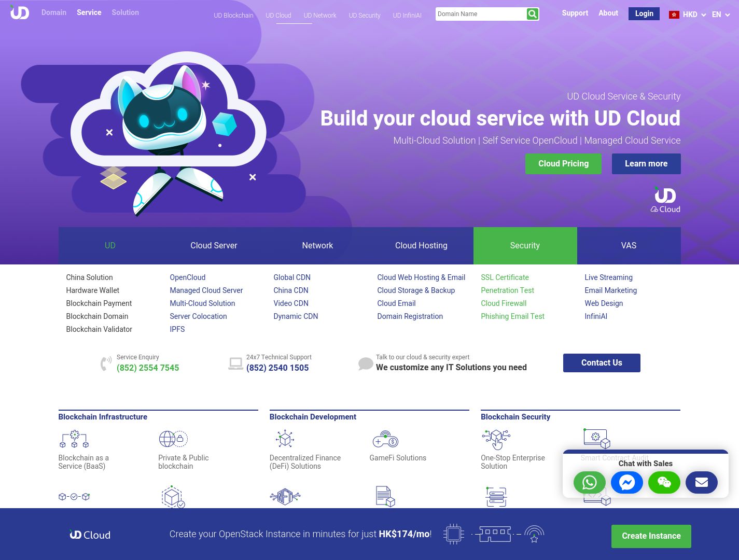Click the CPU chip icon in bottom banner

point(453,534)
